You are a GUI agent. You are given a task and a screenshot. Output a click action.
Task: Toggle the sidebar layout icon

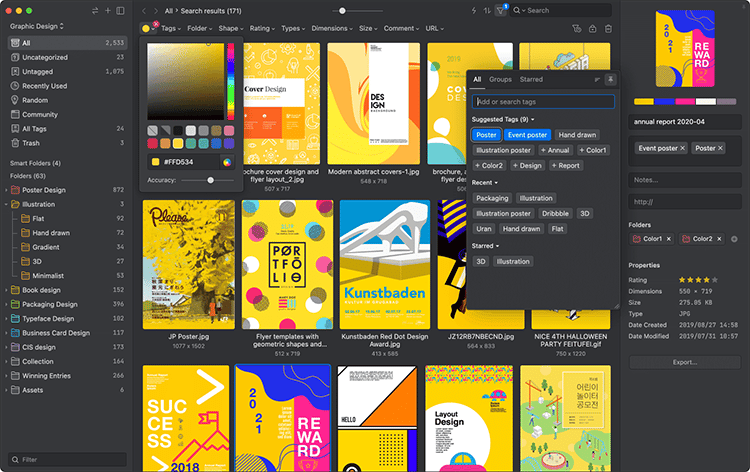(121, 10)
